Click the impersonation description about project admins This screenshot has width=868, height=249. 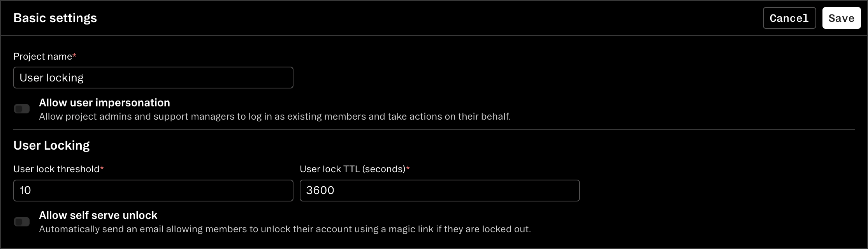275,117
